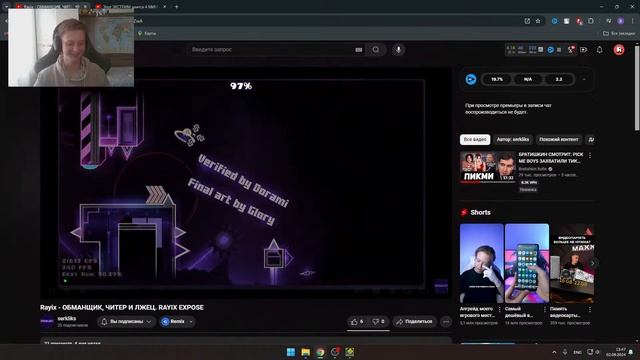640x360 pixels.
Task: Open the red extension icon in Chrome toolbar
Action: pyautogui.click(x=579, y=21)
